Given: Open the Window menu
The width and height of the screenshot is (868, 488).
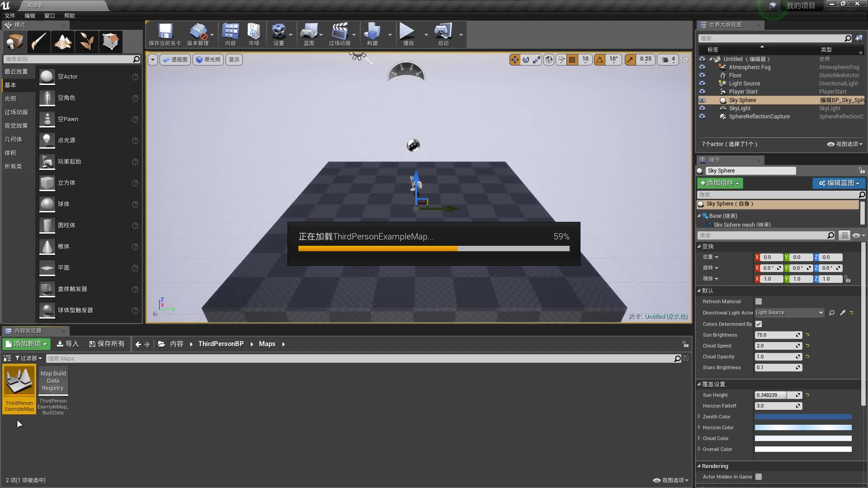Looking at the screenshot, I should click(x=50, y=16).
